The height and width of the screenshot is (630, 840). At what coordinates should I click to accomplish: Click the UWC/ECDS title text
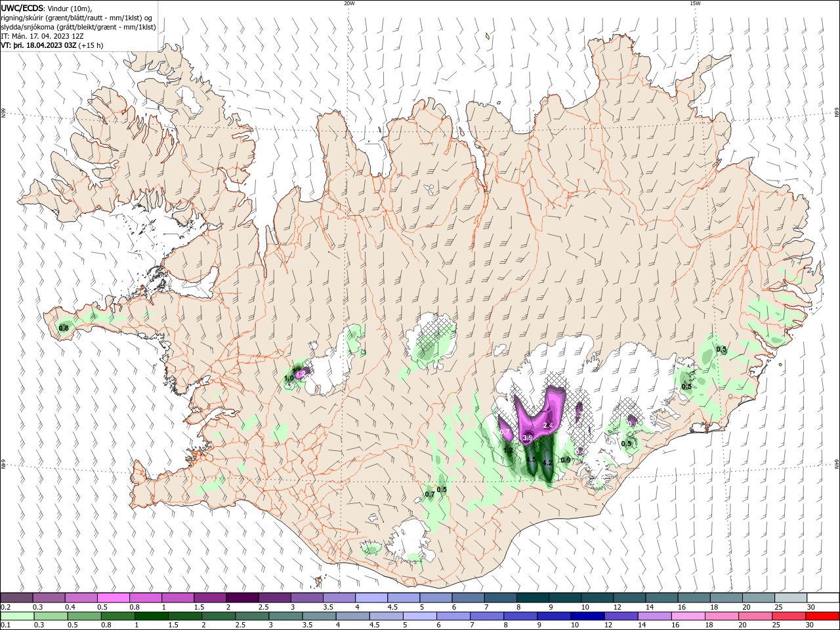pyautogui.click(x=22, y=8)
